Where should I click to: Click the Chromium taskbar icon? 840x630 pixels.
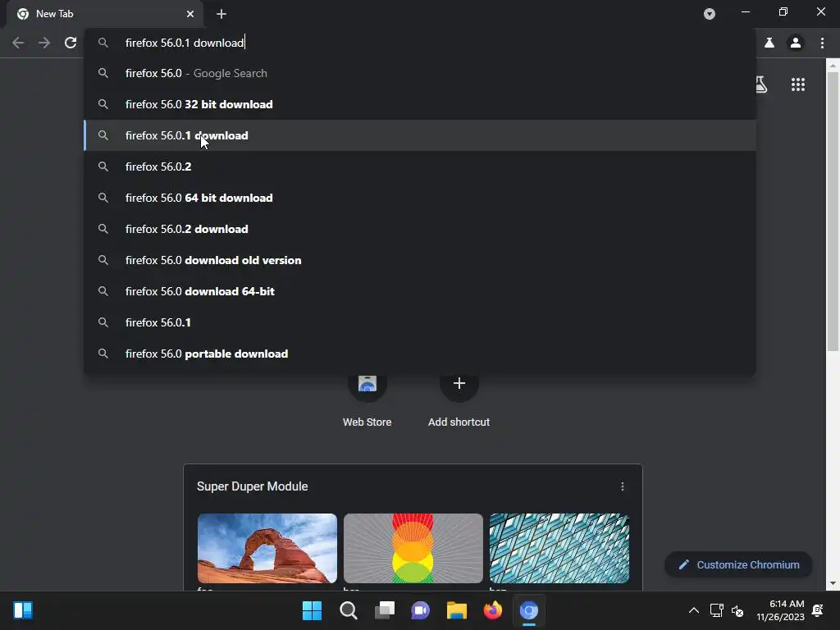coord(529,610)
